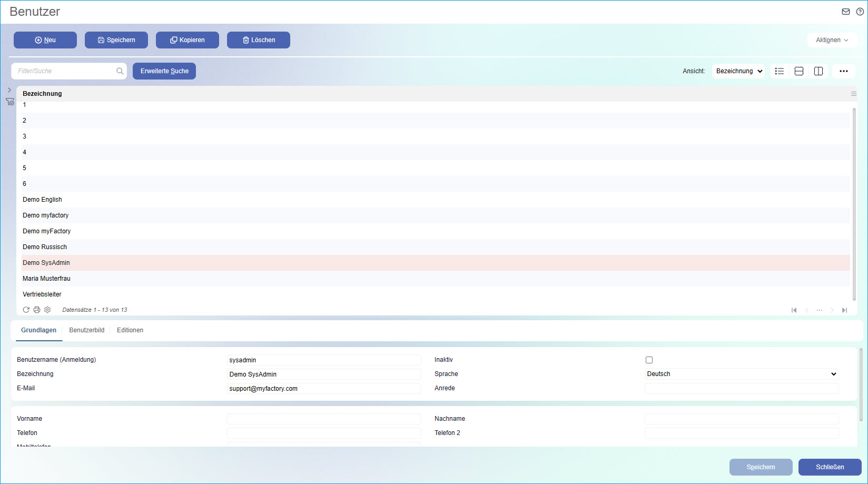
Task: Select the user row labeled "5"
Action: [436, 168]
